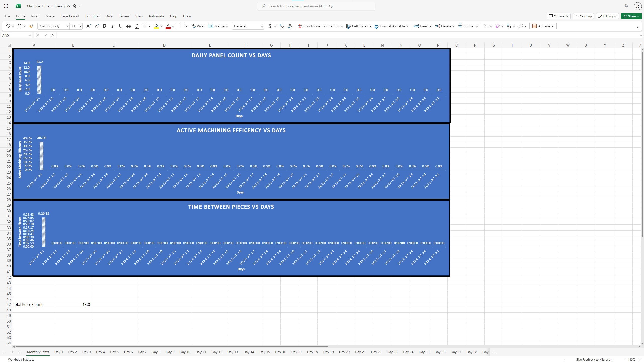Expand the Number Format combo box
644x362 pixels.
(262, 26)
